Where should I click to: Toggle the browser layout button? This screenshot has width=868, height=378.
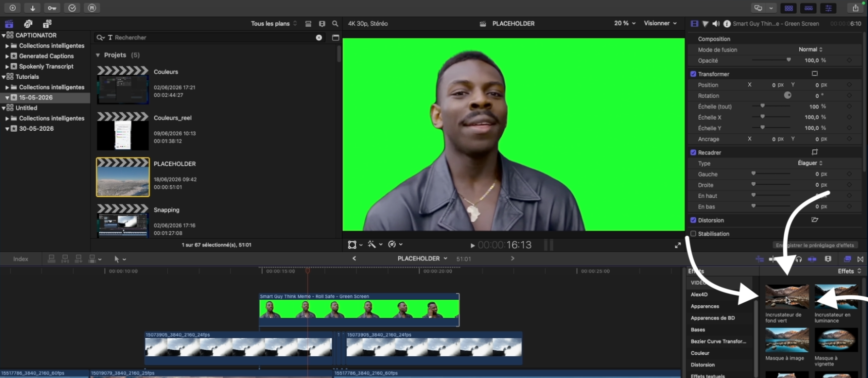tap(789, 8)
